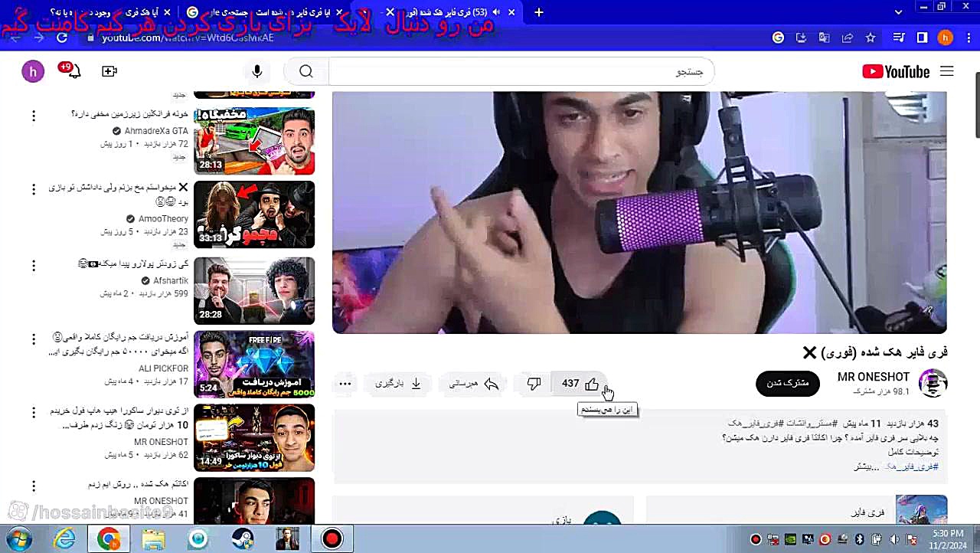This screenshot has width=980, height=553.
Task: Open the AhmadreXa GTA video thumbnail
Action: click(x=254, y=141)
